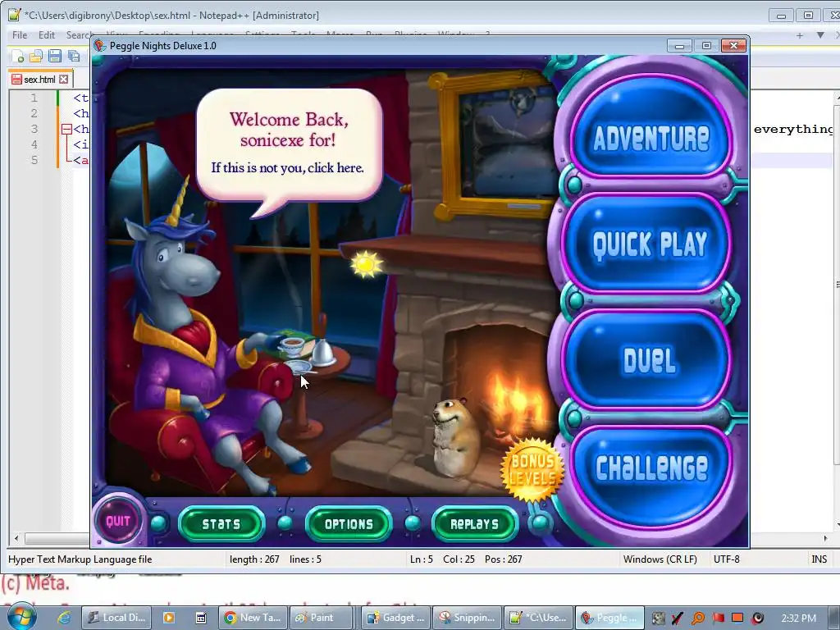840x630 pixels.
Task: Click the UTF-8 encoding status entry
Action: (x=727, y=559)
